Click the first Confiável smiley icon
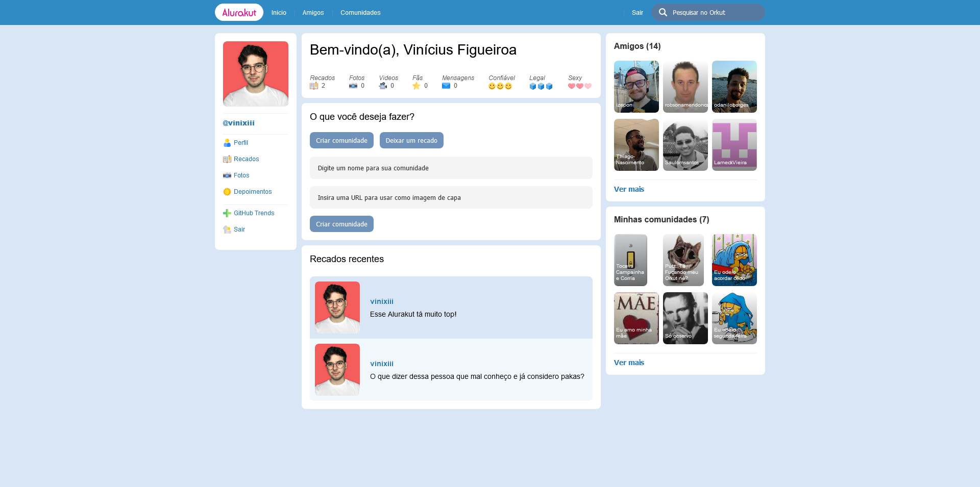Viewport: 980px width, 487px height. pyautogui.click(x=492, y=86)
